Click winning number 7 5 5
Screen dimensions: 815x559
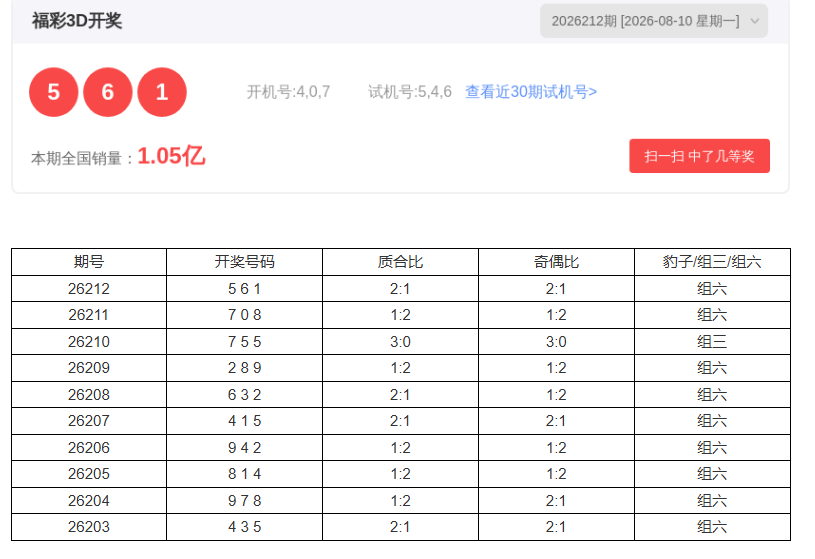(x=244, y=342)
